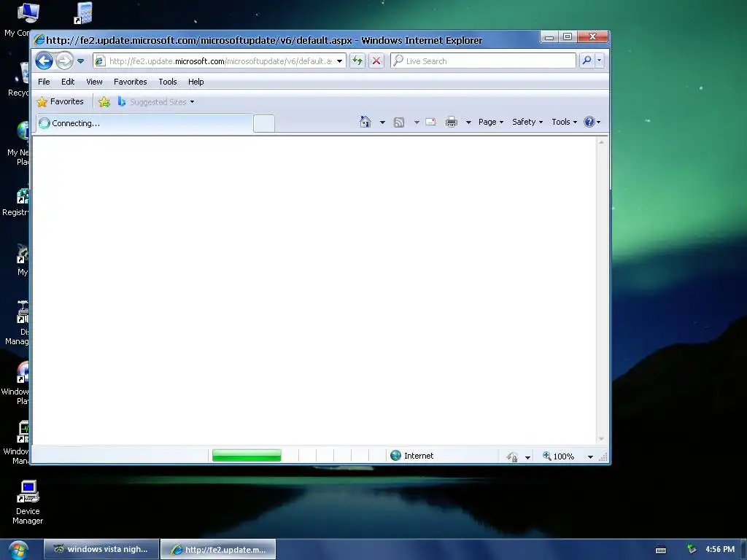The width and height of the screenshot is (747, 560).
Task: Click the Internet zone globe icon
Action: coord(395,456)
